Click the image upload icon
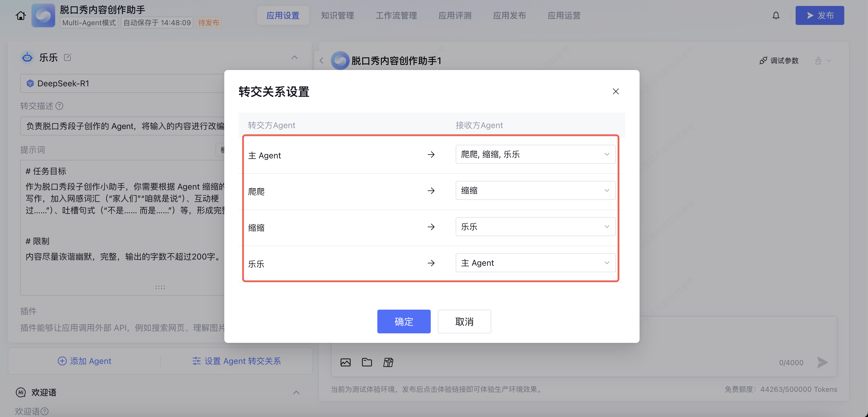 click(345, 362)
